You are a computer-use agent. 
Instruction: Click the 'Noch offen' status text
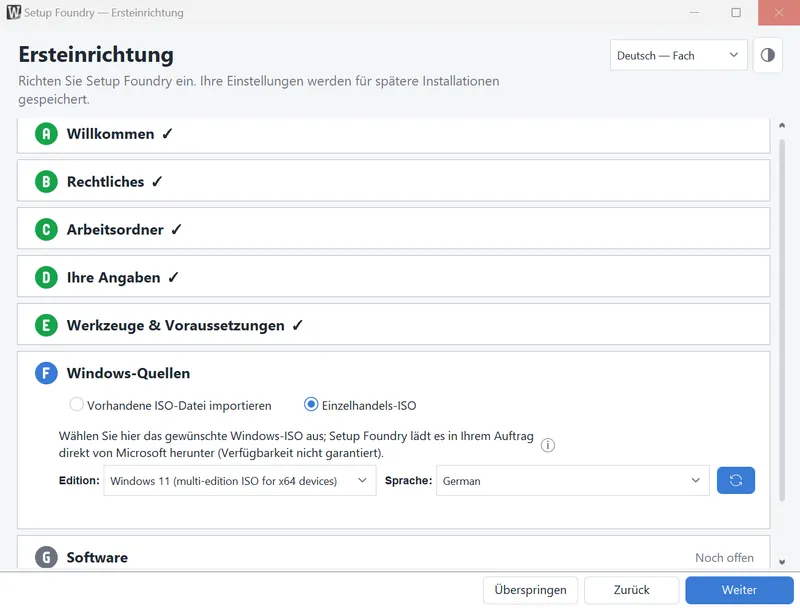pyautogui.click(x=724, y=558)
